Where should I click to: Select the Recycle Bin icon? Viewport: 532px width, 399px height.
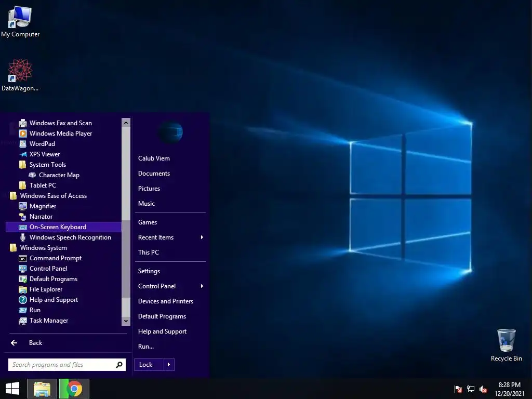point(506,345)
